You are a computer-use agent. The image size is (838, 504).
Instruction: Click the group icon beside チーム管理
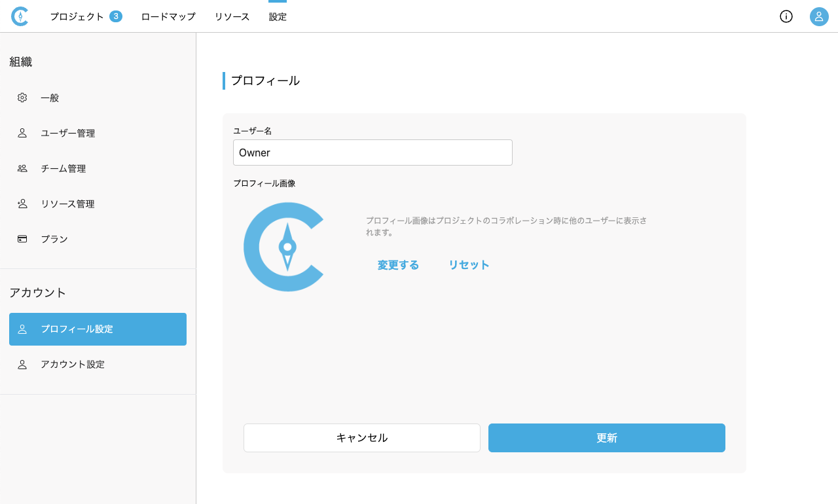pyautogui.click(x=22, y=168)
